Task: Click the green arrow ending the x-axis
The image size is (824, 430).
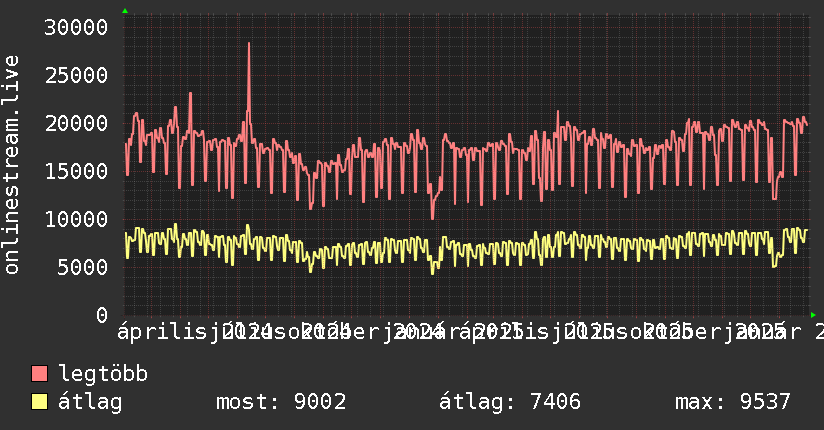Action: tap(813, 315)
